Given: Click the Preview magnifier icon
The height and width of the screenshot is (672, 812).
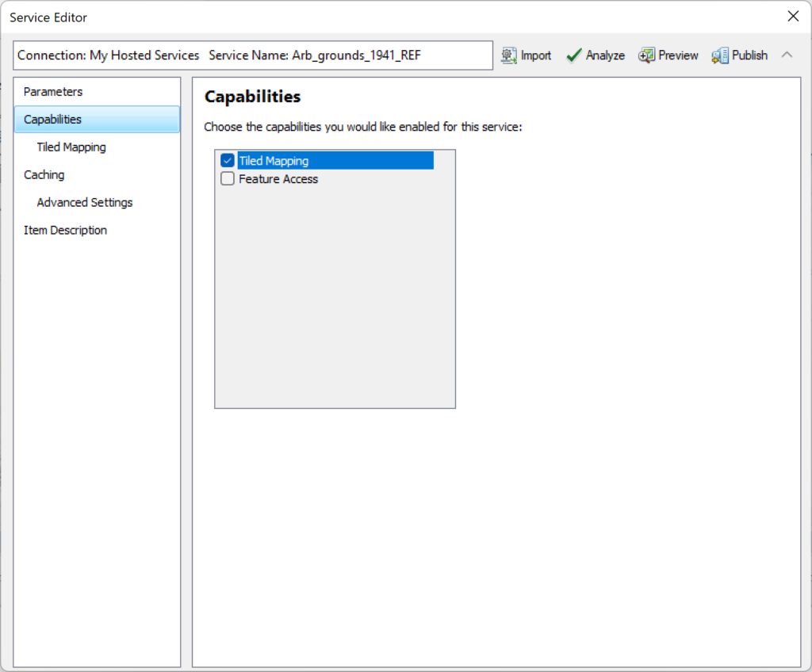Looking at the screenshot, I should [x=647, y=55].
